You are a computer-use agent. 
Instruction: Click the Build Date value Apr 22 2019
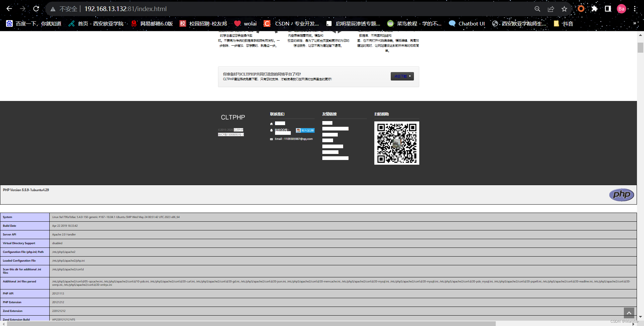[x=65, y=226]
